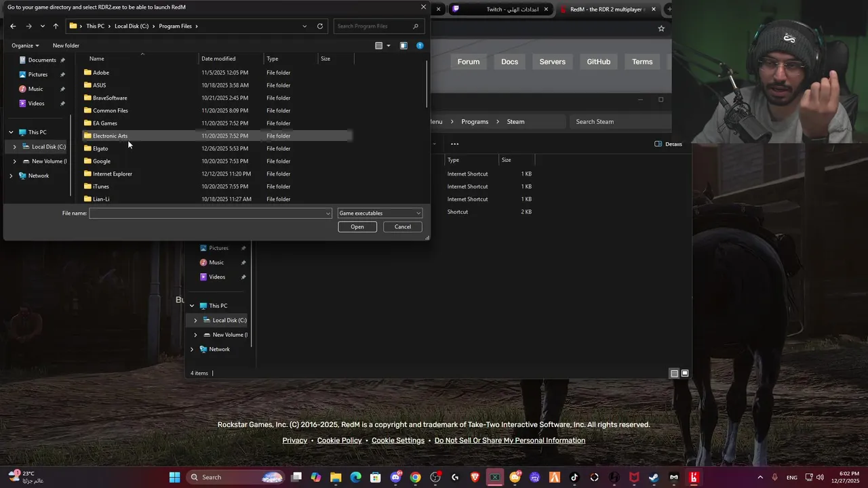Open the Organize menu

[25, 45]
